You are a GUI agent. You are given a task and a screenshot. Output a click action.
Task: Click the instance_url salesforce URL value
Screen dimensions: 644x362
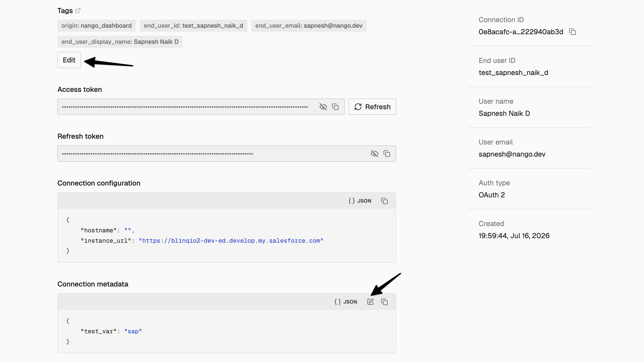[x=231, y=241]
